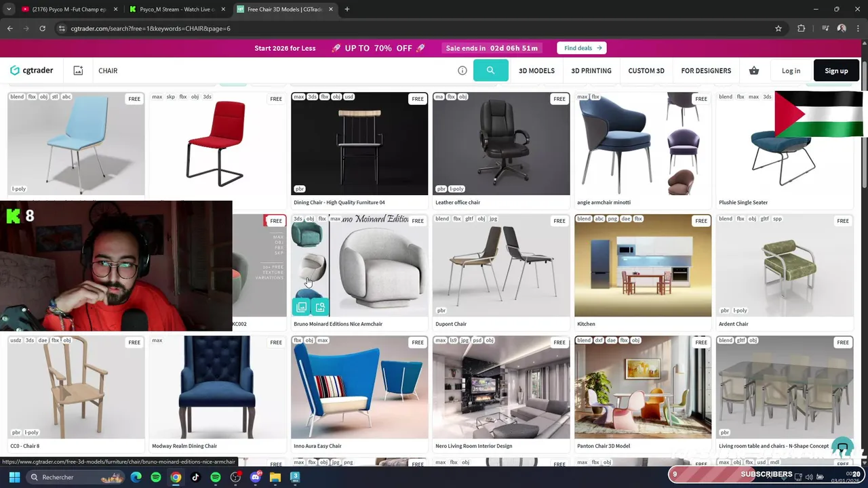Reload the page
The width and height of the screenshot is (868, 488).
(42, 28)
